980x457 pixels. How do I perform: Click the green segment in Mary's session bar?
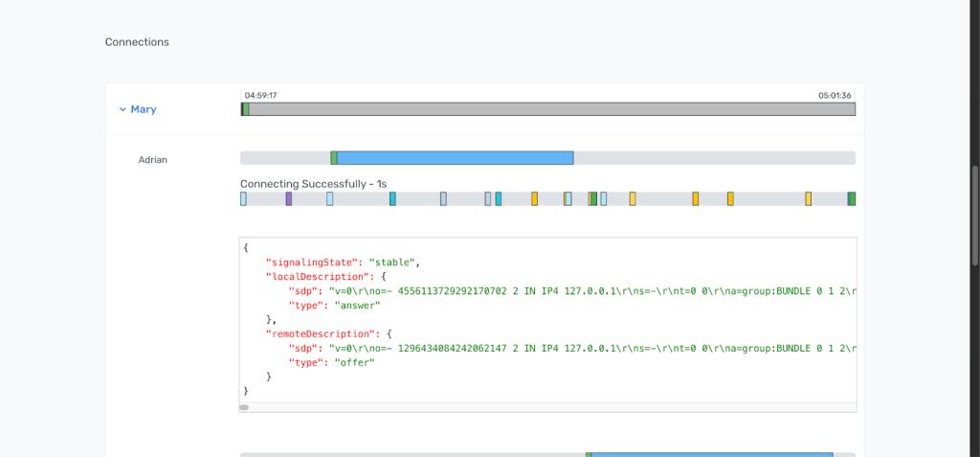(246, 109)
